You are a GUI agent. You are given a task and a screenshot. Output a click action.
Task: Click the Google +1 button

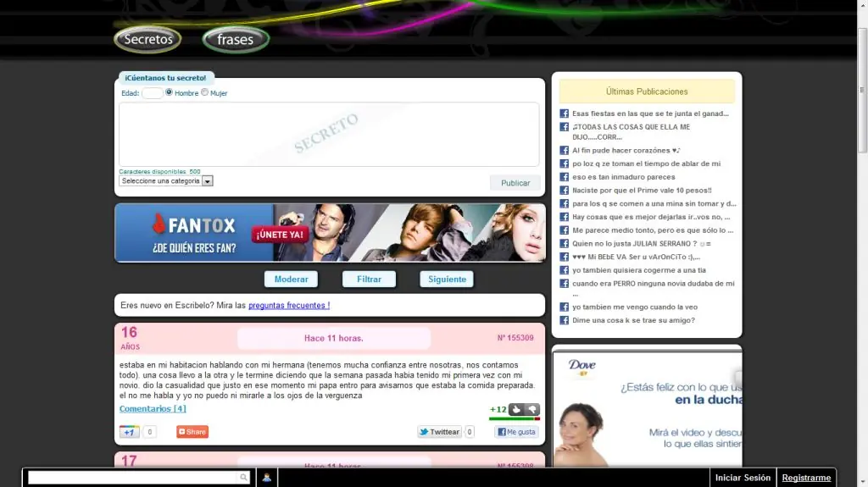pos(129,432)
